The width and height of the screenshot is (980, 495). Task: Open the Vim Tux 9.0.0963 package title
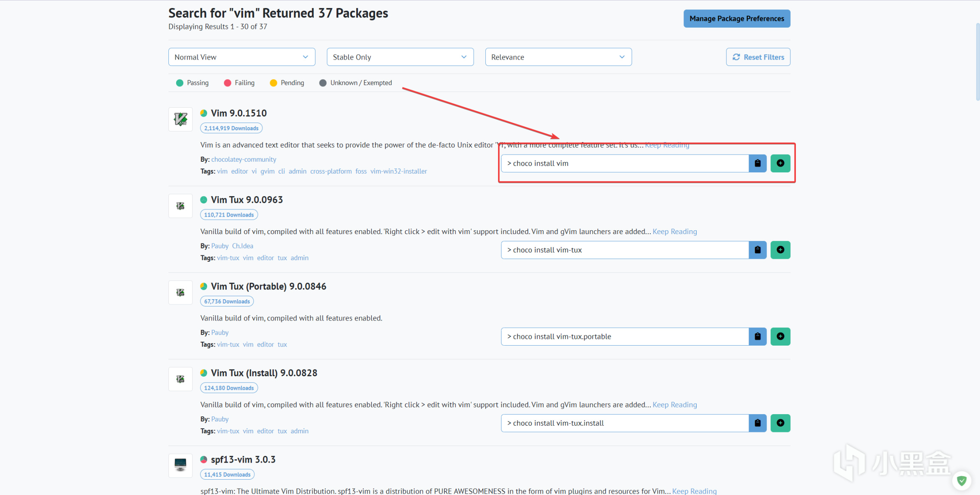[x=247, y=200]
